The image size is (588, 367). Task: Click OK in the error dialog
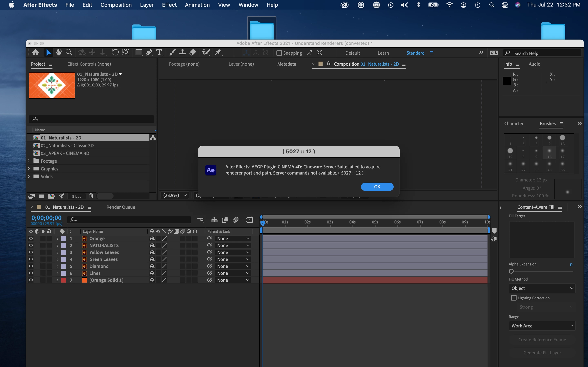(x=377, y=187)
